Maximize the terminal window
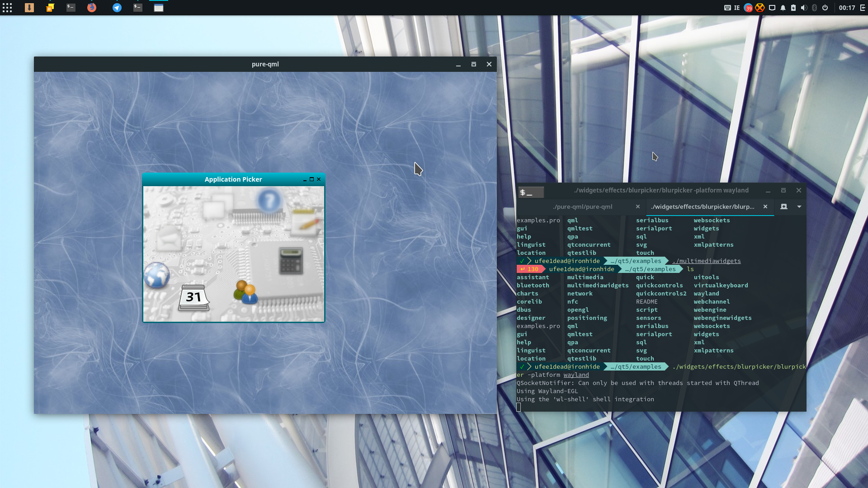Image resolution: width=868 pixels, height=488 pixels. pos(783,191)
